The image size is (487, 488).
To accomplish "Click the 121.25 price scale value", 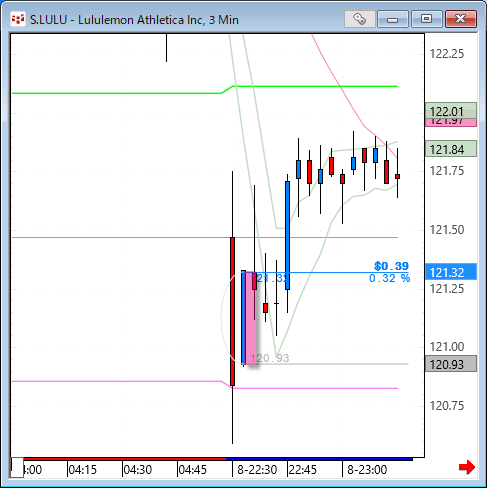I will [447, 288].
